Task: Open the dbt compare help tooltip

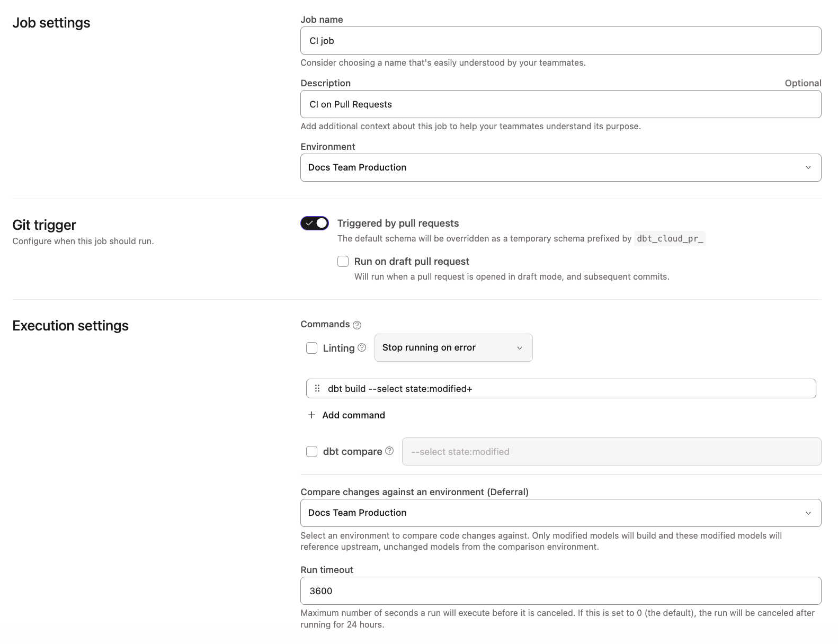Action: (389, 451)
